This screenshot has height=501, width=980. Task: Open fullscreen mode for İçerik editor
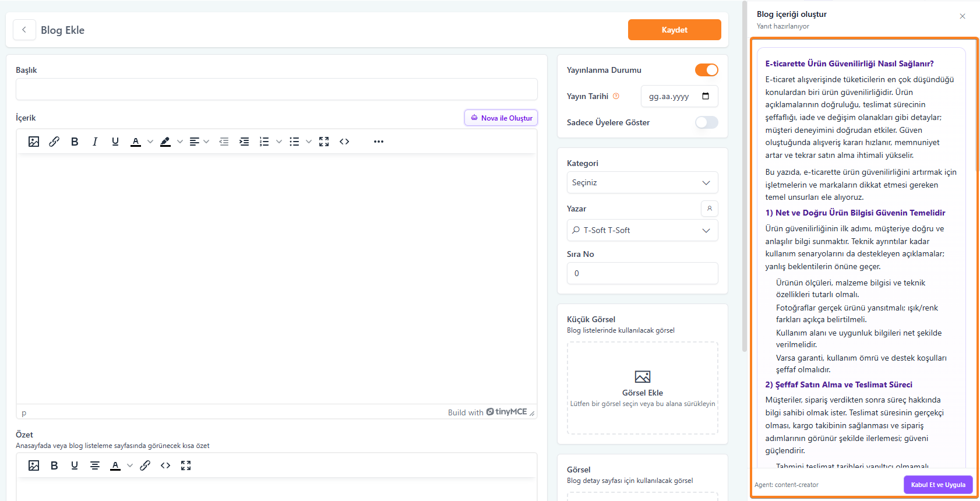[324, 142]
